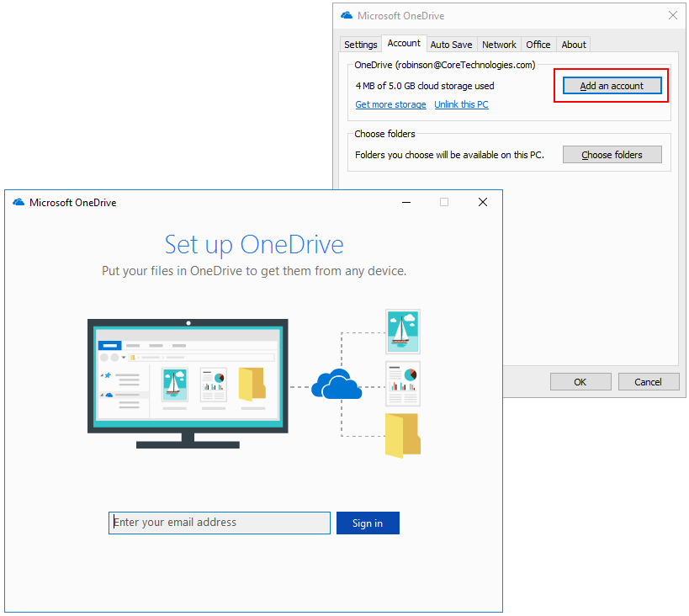689x616 pixels.
Task: Open the Choose folders button
Action: pos(612,155)
